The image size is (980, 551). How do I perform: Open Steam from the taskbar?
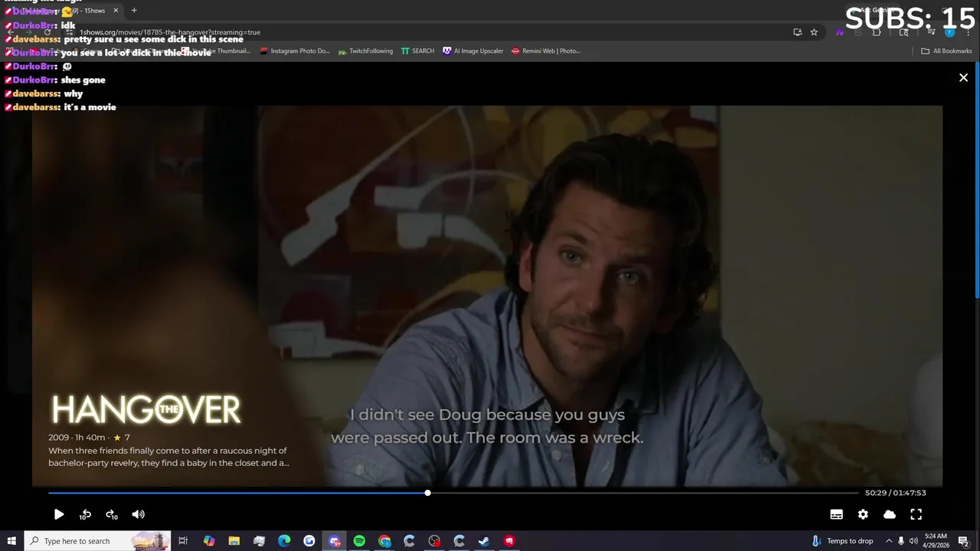484,541
